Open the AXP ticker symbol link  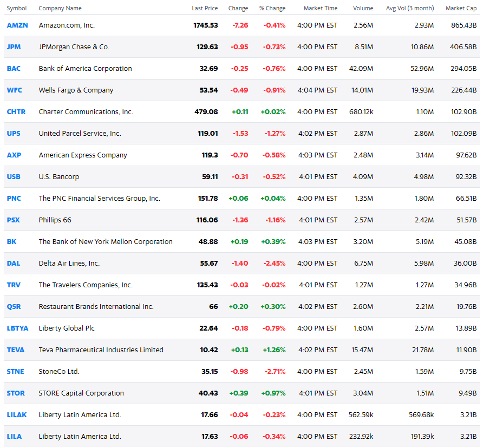click(x=14, y=155)
